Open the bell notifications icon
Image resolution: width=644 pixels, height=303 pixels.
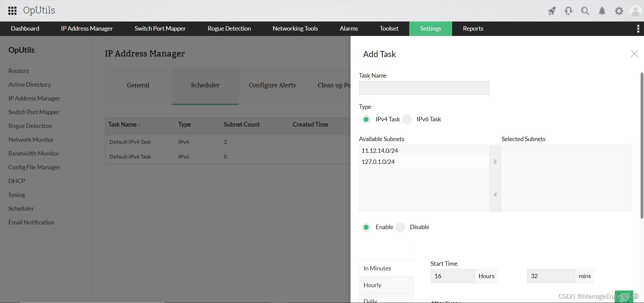[x=602, y=11]
